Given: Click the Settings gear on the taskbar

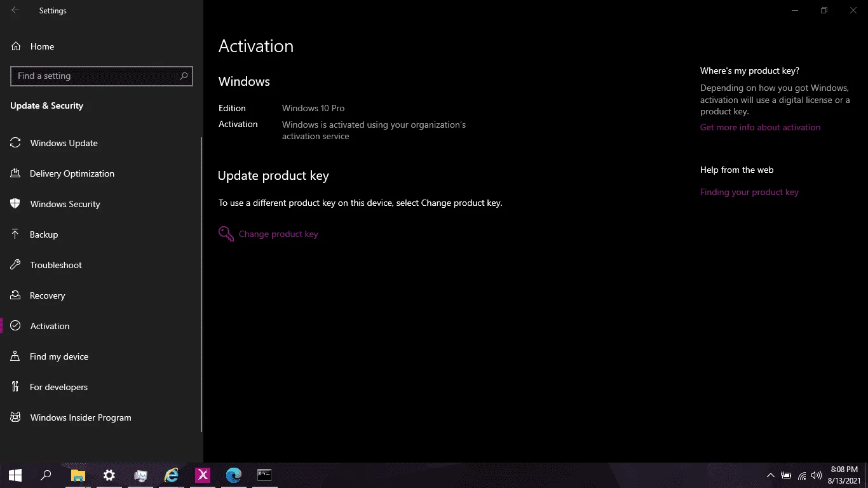Looking at the screenshot, I should point(109,475).
